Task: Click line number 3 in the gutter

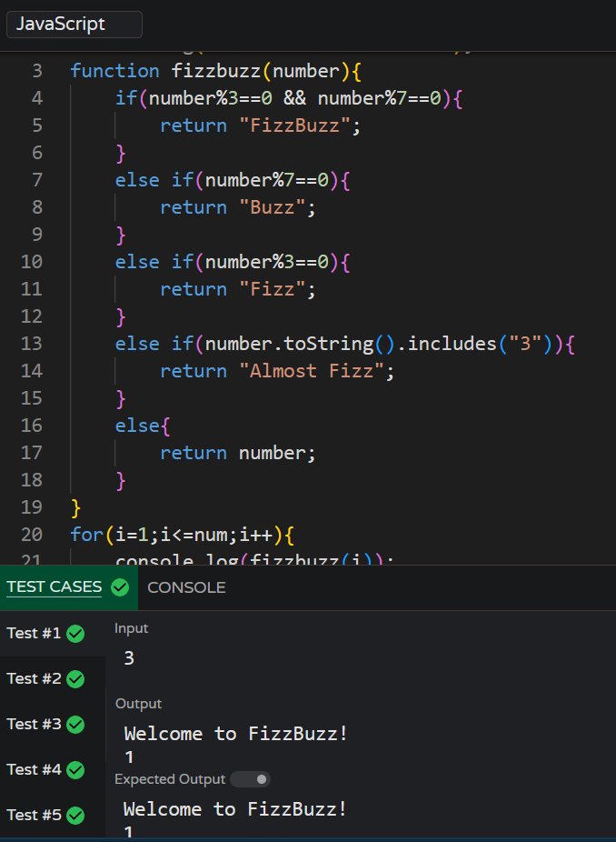Action: (x=37, y=71)
